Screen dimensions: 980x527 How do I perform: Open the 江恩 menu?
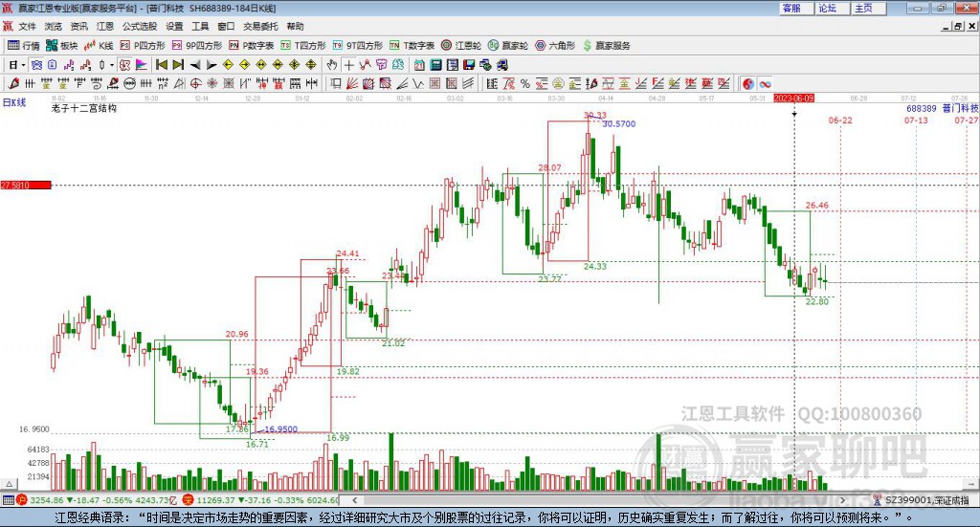[x=105, y=26]
